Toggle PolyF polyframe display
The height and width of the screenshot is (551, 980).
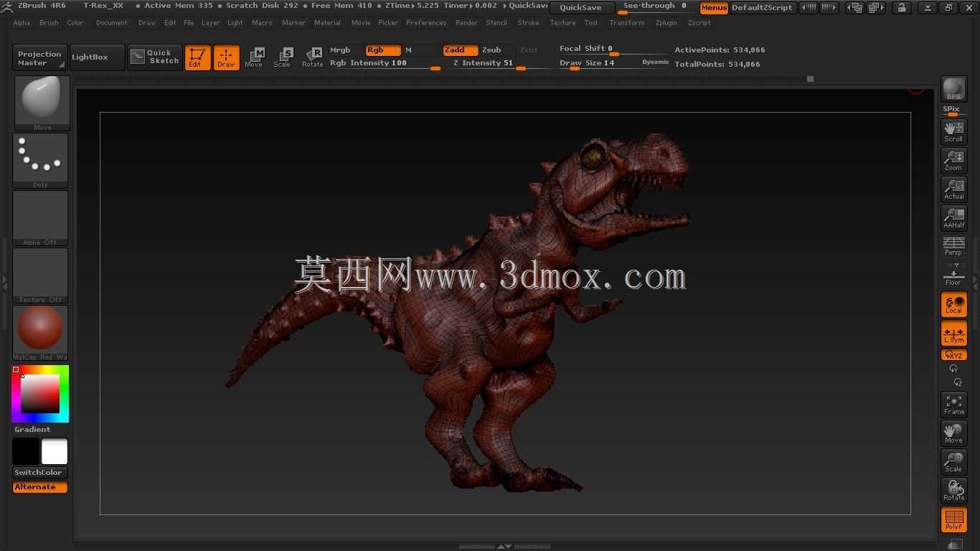[953, 519]
